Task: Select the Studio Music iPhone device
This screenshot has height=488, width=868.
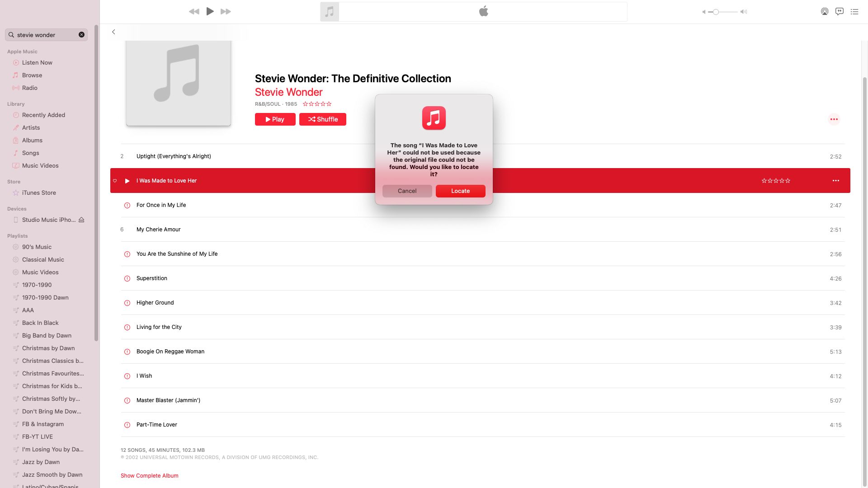Action: [x=49, y=220]
